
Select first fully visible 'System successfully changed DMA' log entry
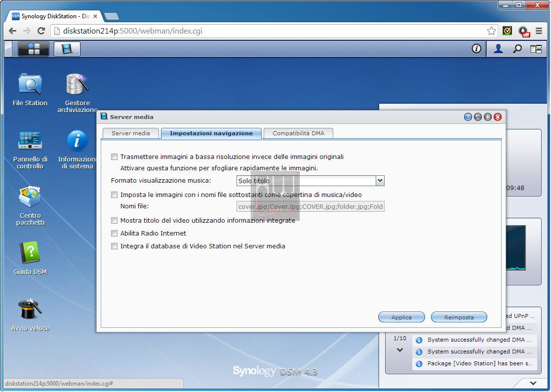475,340
